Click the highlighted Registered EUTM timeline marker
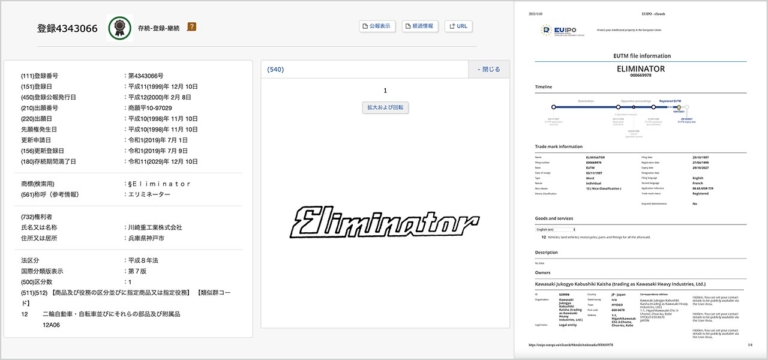Image resolution: width=768 pixels, height=360 pixels. [x=678, y=107]
